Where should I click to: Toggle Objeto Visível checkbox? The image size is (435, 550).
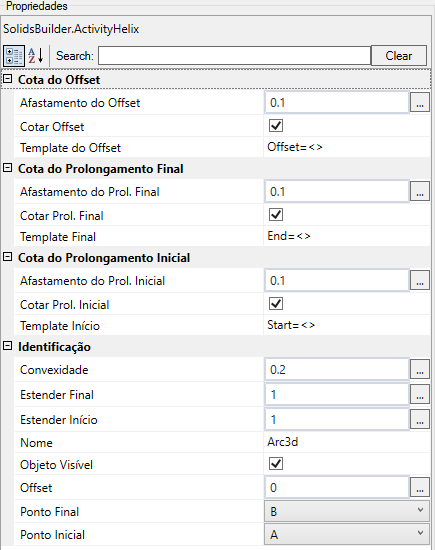pos(276,464)
